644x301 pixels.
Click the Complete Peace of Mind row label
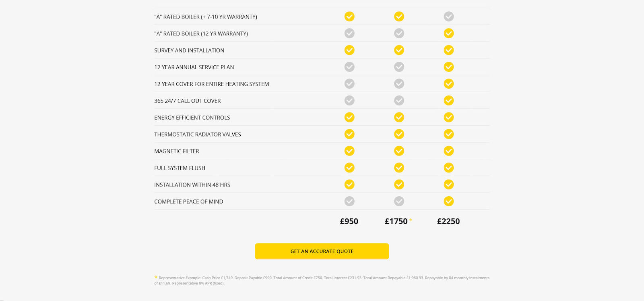[x=188, y=201]
